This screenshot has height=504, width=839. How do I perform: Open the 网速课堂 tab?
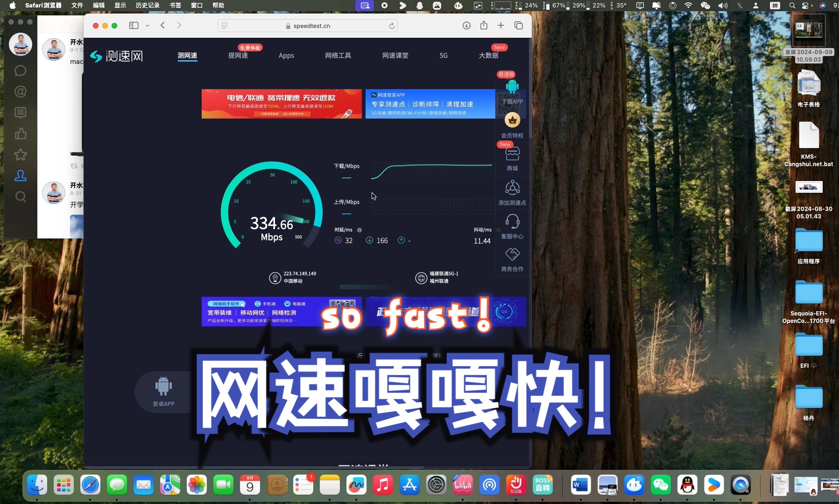(x=395, y=56)
